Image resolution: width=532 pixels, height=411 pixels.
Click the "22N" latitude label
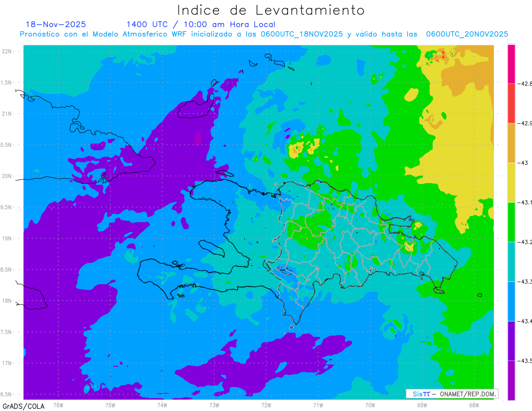pyautogui.click(x=8, y=51)
